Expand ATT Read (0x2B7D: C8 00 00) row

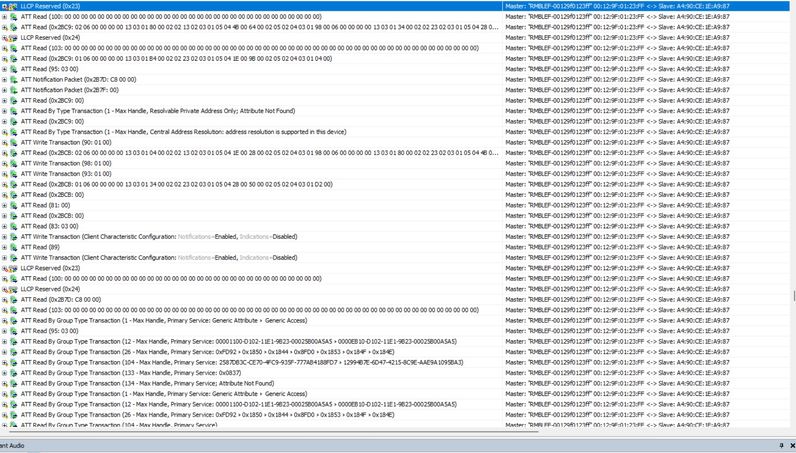pyautogui.click(x=4, y=299)
